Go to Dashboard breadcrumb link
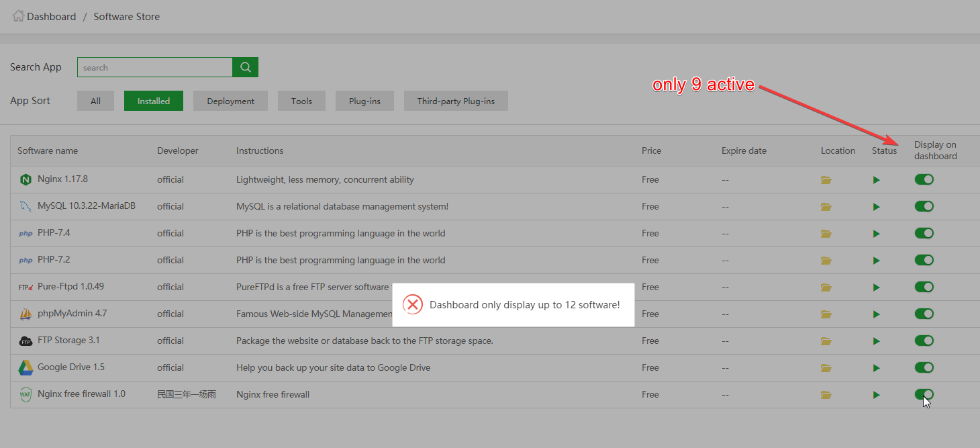This screenshot has height=448, width=980. coord(52,16)
